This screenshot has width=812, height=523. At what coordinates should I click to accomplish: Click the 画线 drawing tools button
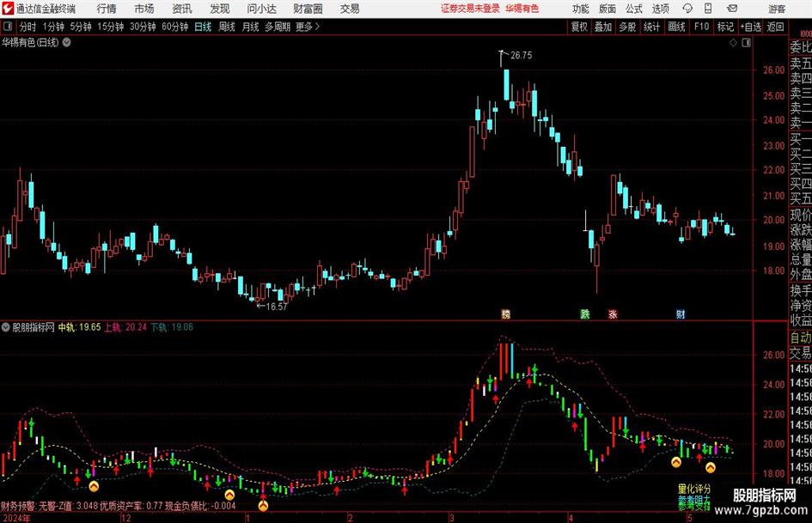click(676, 27)
